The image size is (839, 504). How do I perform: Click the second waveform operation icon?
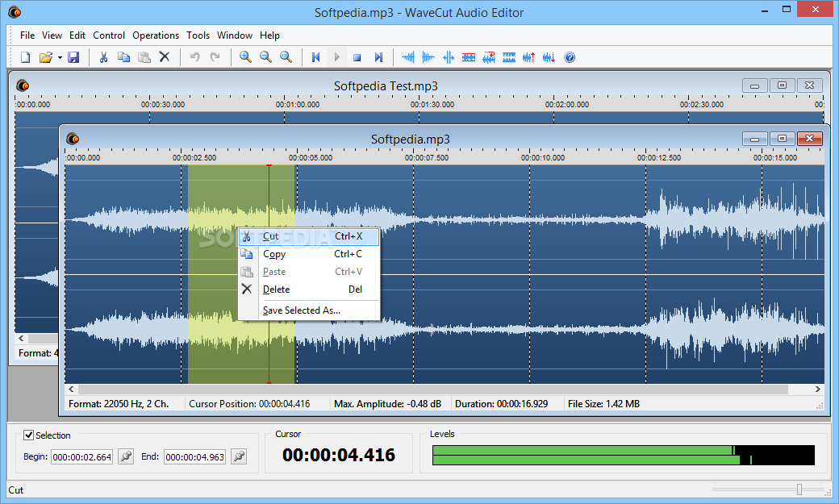[x=428, y=57]
